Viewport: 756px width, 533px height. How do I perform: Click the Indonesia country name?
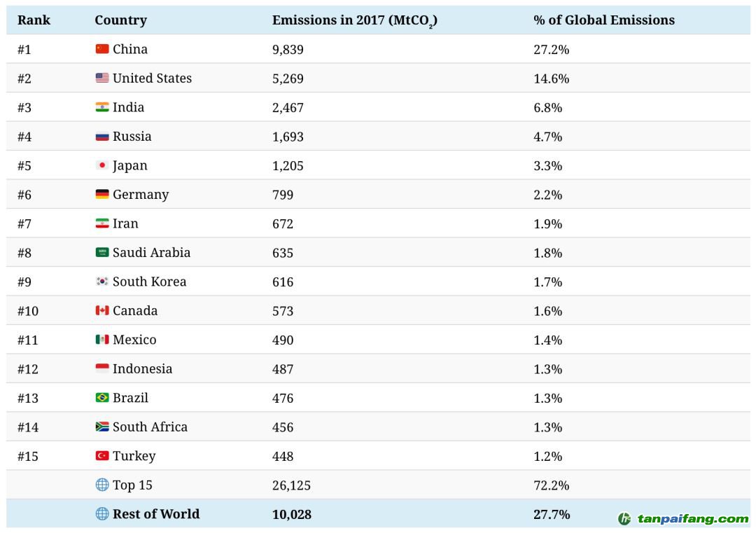[142, 368]
